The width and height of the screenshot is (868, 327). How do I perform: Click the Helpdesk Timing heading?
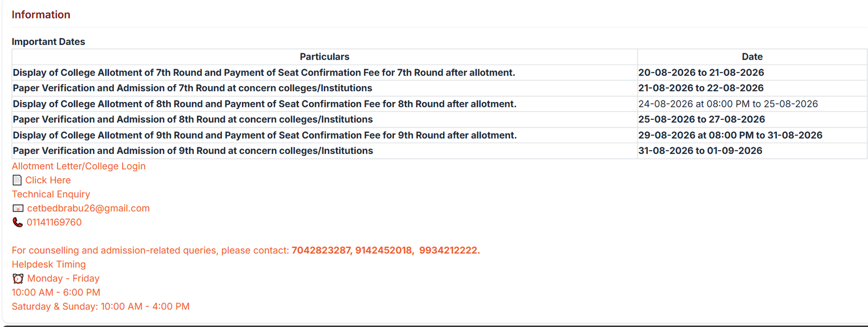click(x=49, y=265)
